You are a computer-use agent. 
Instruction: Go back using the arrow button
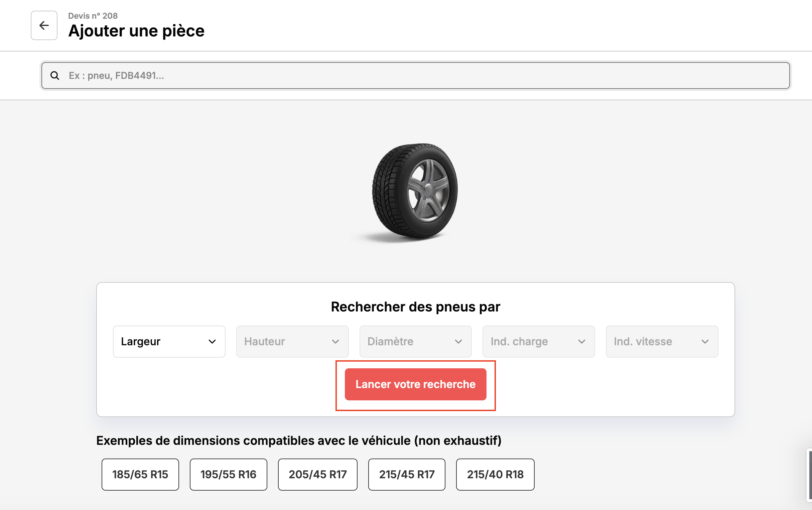(44, 25)
